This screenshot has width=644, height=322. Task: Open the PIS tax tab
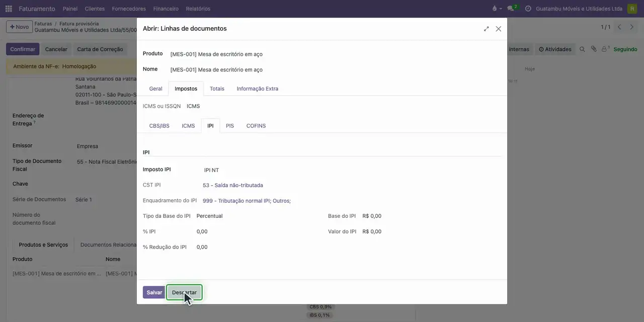point(230,126)
